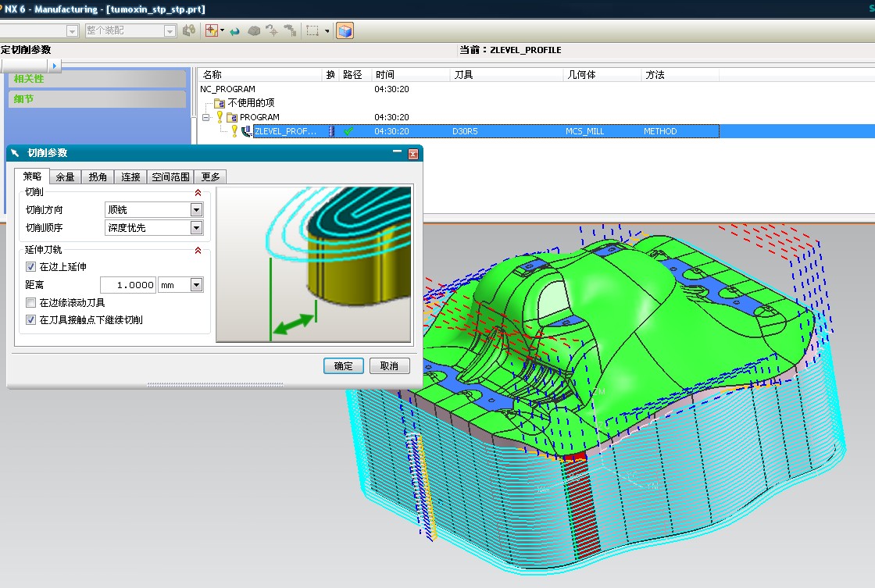Screen dimensions: 875x588
Task: Click the blue return arrow toolbar icon
Action: click(x=234, y=30)
